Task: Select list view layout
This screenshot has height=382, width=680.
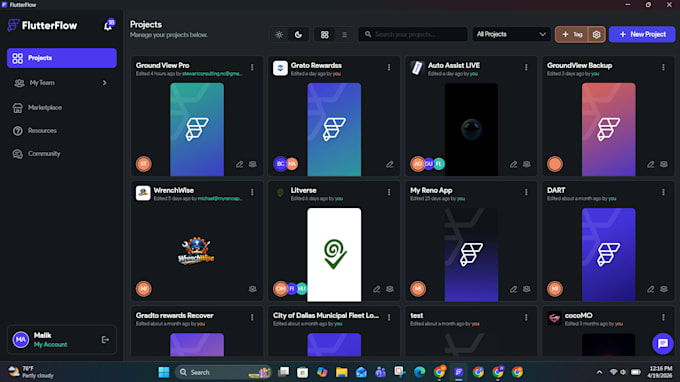Action: 344,35
